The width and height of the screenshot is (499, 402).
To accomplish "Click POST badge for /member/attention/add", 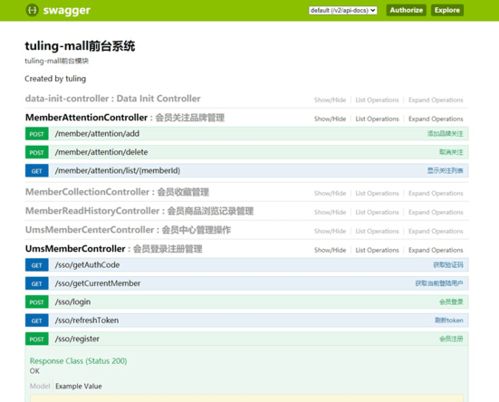I will tap(37, 134).
